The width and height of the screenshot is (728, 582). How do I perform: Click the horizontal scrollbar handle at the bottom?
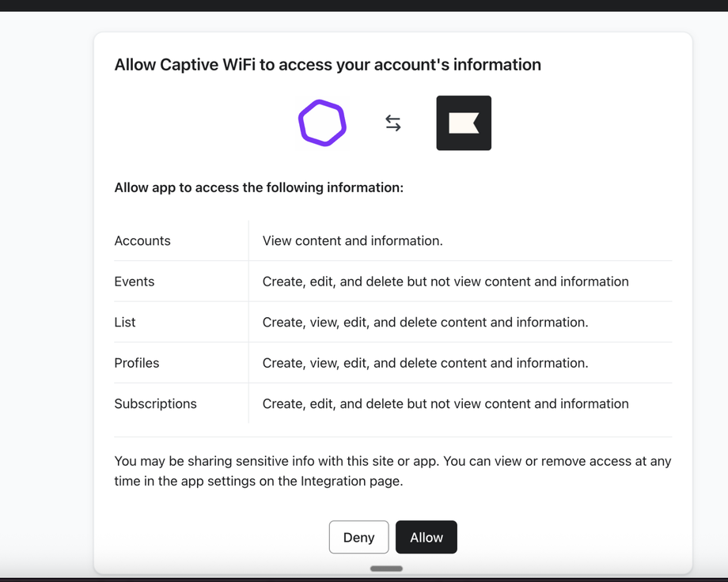(386, 569)
